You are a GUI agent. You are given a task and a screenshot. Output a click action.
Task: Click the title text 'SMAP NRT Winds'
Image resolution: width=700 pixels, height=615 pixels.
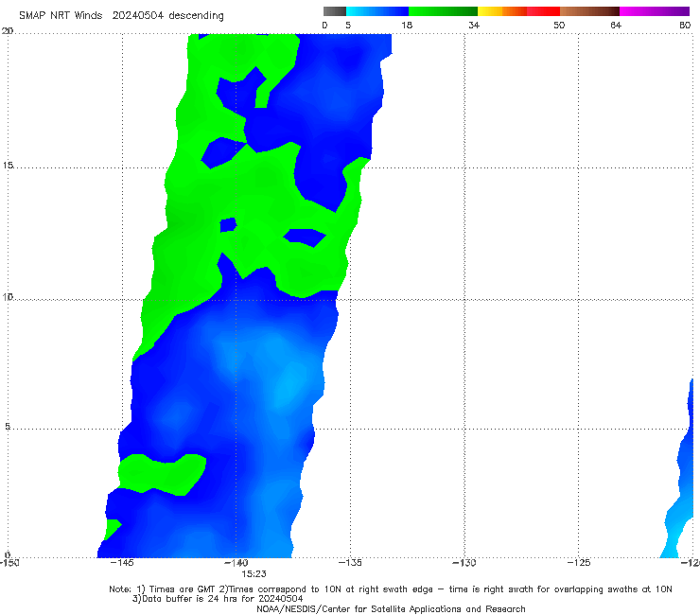click(x=61, y=16)
